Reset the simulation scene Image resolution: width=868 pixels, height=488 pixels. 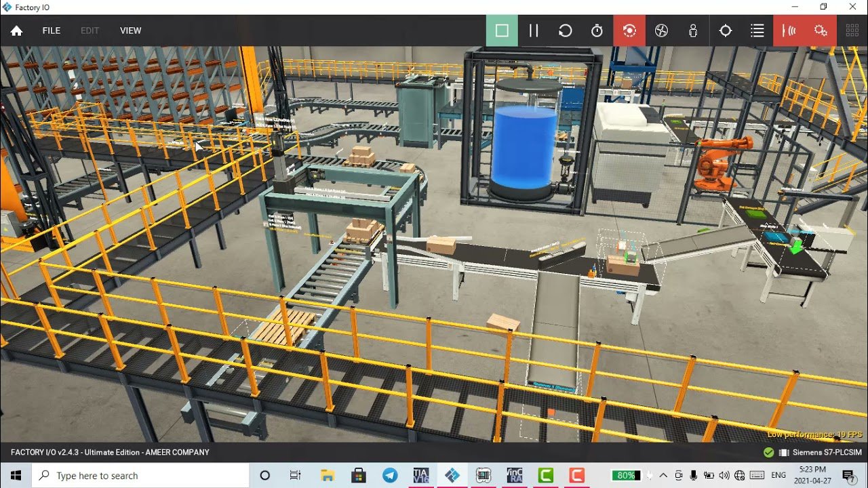[x=565, y=30]
